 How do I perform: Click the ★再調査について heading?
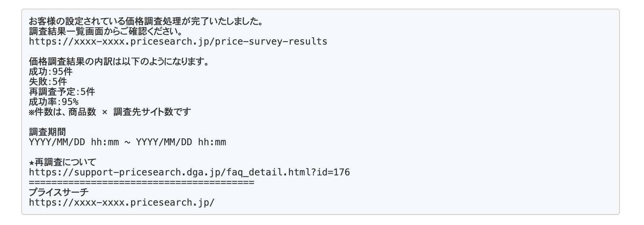coord(62,162)
